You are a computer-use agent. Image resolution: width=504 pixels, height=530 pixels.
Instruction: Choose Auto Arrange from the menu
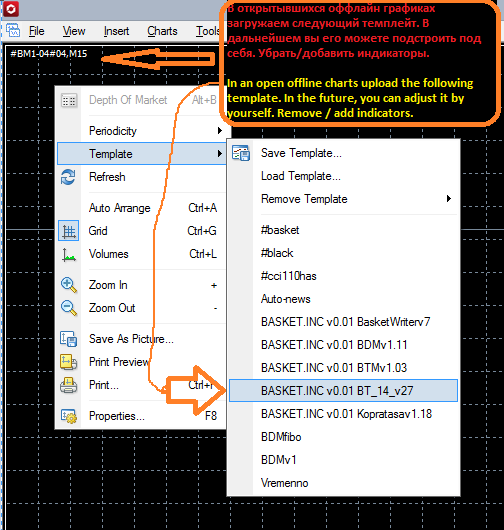142,208
